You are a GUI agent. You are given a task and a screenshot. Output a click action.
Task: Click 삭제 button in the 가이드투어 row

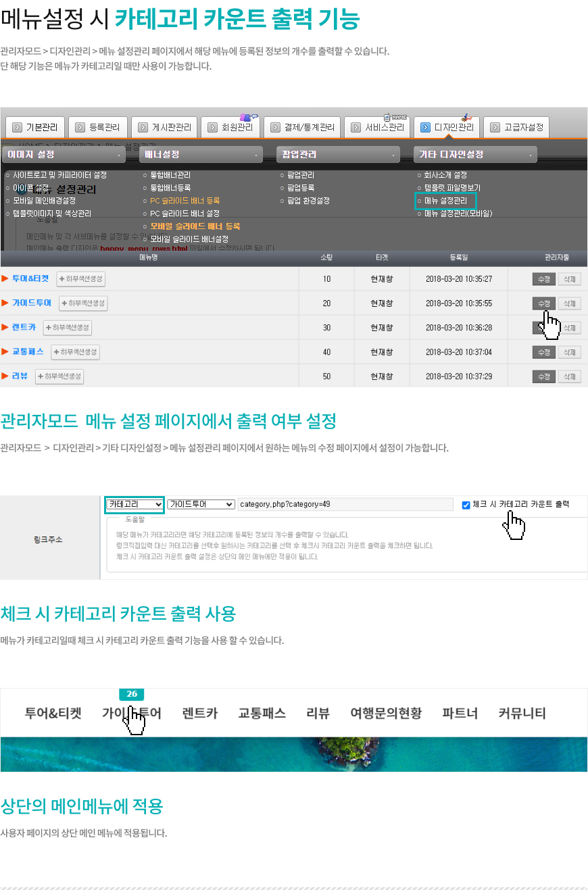pyautogui.click(x=570, y=303)
